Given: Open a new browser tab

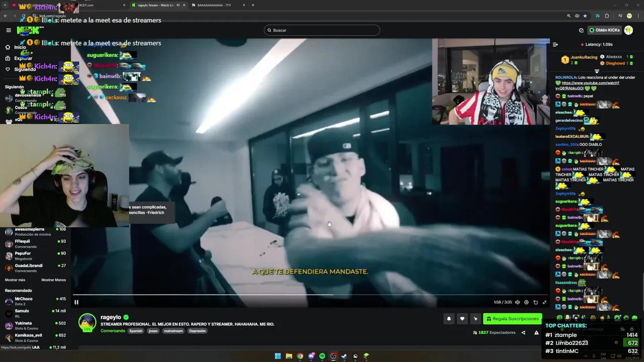Looking at the screenshot, I should point(253,5).
